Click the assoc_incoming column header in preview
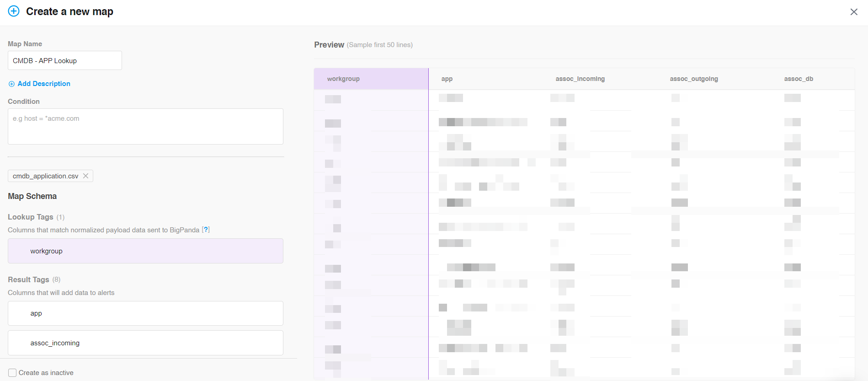 pos(580,79)
